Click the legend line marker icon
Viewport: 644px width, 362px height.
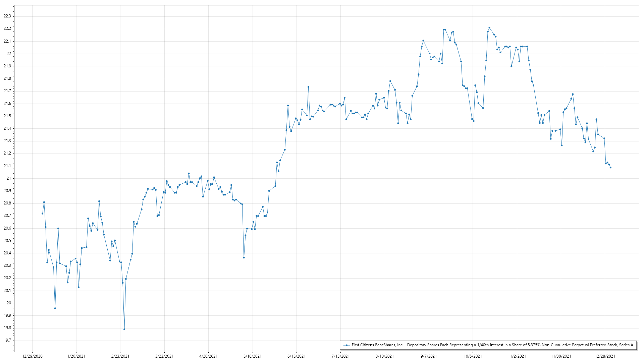[346, 345]
